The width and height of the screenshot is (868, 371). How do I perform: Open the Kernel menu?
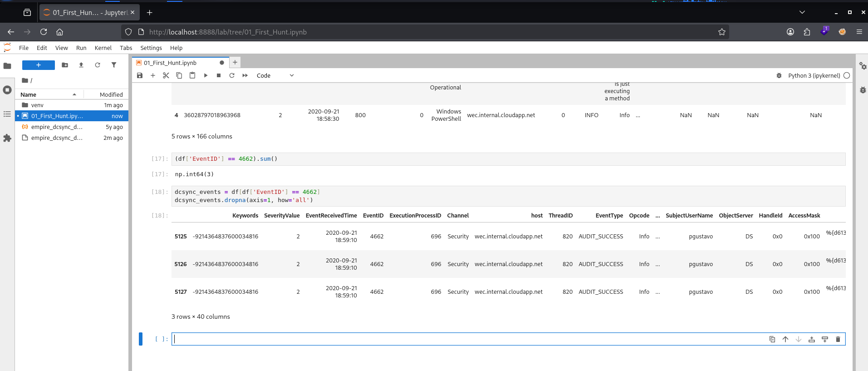103,48
